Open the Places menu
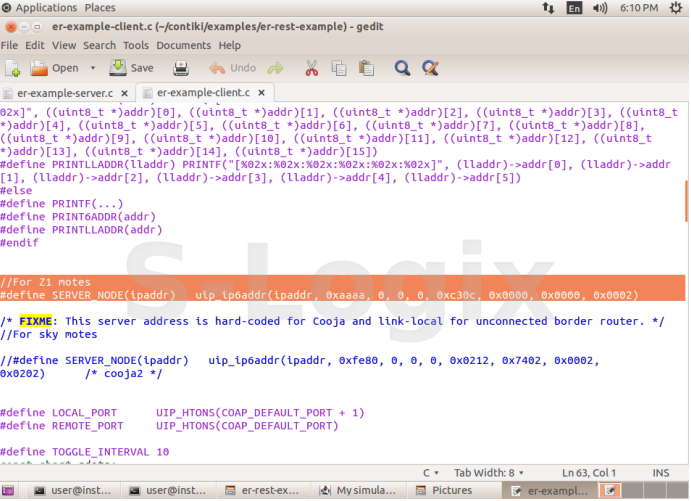691x501 pixels. click(x=100, y=7)
